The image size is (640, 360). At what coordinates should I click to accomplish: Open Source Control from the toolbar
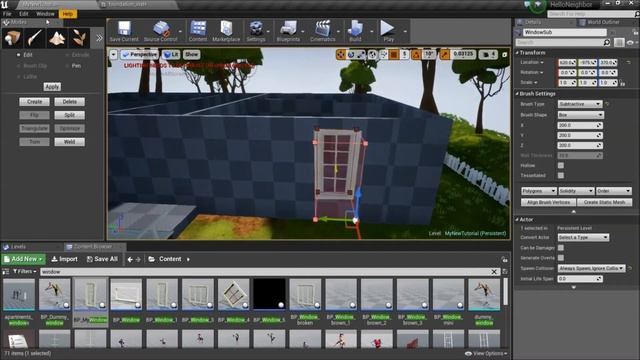click(160, 31)
